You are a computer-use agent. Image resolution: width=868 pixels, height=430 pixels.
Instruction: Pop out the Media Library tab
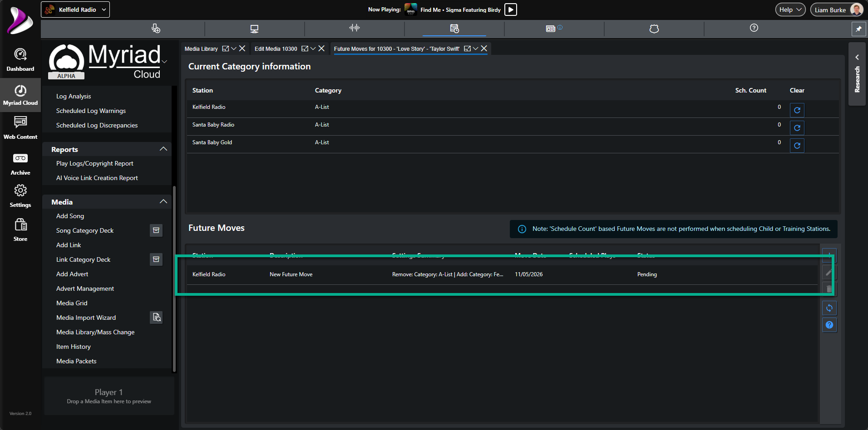[225, 49]
